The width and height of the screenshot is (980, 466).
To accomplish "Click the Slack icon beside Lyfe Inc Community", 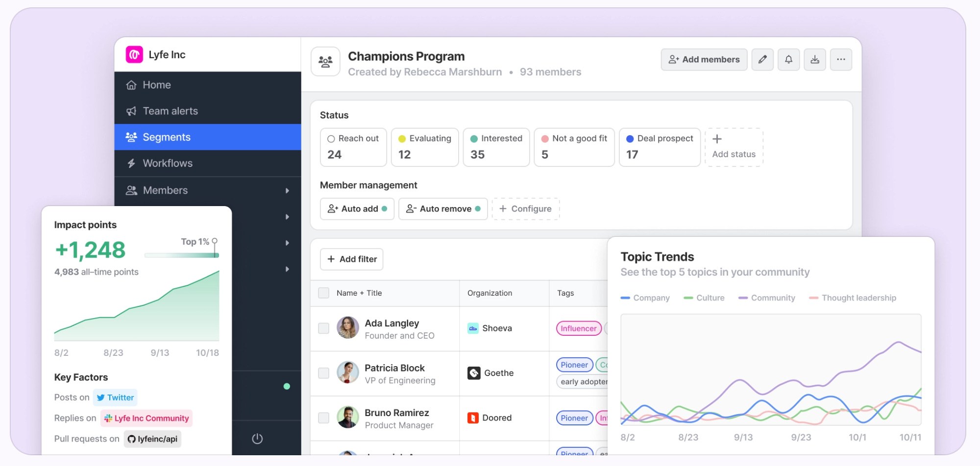I will coord(108,418).
